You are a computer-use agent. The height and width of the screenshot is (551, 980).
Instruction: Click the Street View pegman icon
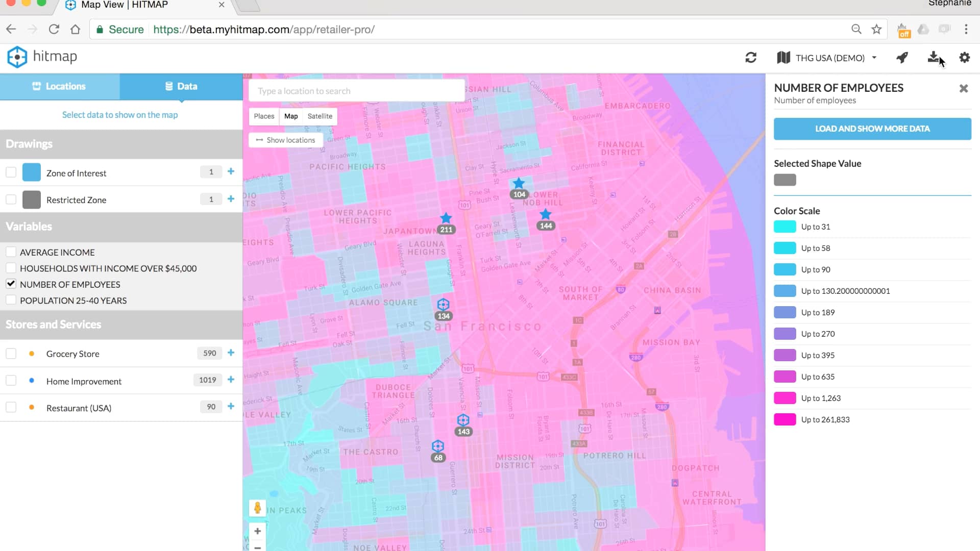pyautogui.click(x=257, y=508)
